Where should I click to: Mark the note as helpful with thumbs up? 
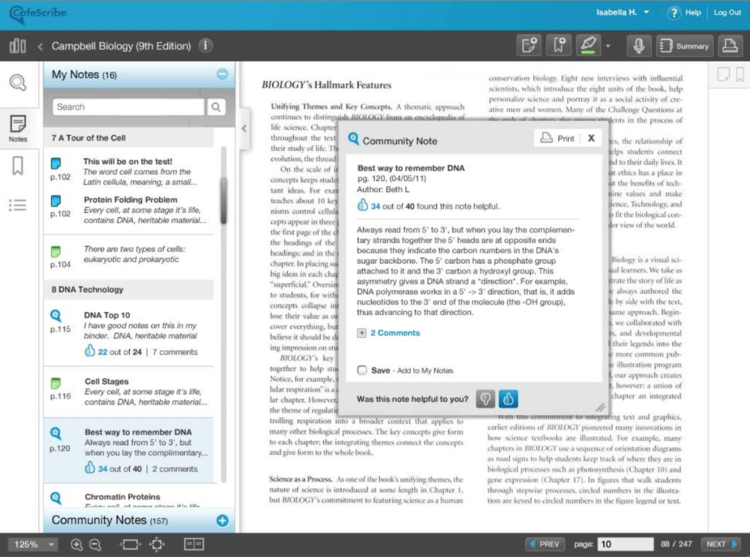tap(508, 399)
